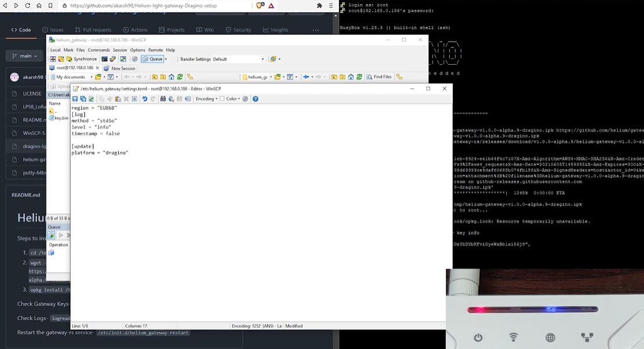Open GitHub Issues tab
The image size is (644, 349).
click(53, 30)
